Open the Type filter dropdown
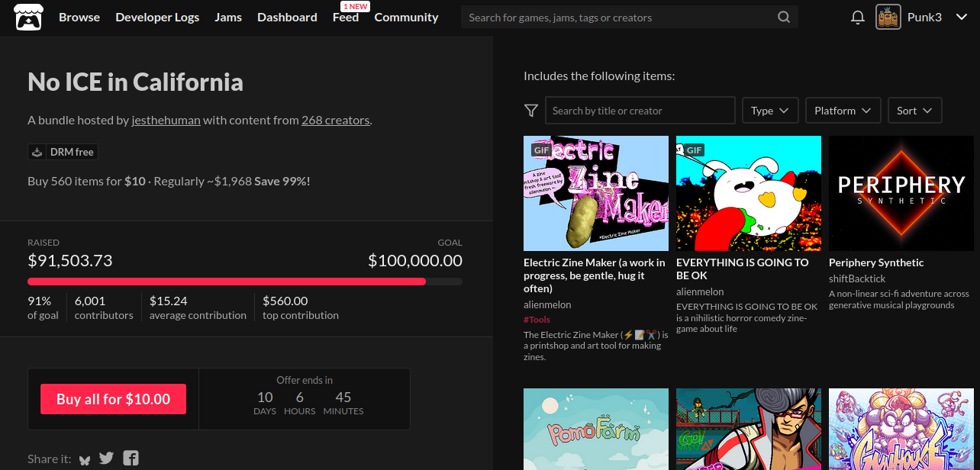Viewport: 980px width, 470px height. pos(770,111)
